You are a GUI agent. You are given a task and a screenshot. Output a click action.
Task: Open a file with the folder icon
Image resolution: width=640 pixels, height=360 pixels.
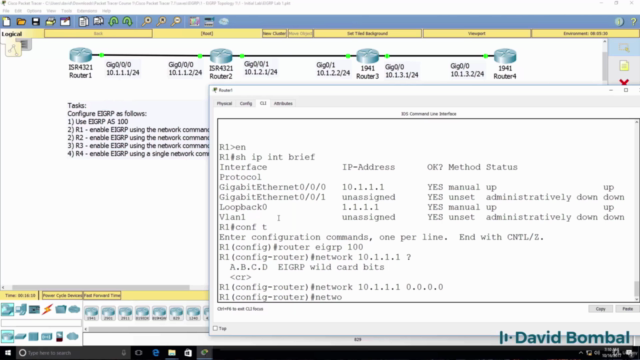[21, 22]
